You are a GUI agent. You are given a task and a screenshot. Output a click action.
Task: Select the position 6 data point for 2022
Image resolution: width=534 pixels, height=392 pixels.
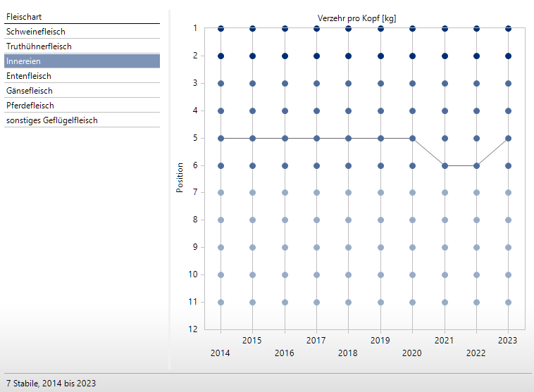coord(477,166)
